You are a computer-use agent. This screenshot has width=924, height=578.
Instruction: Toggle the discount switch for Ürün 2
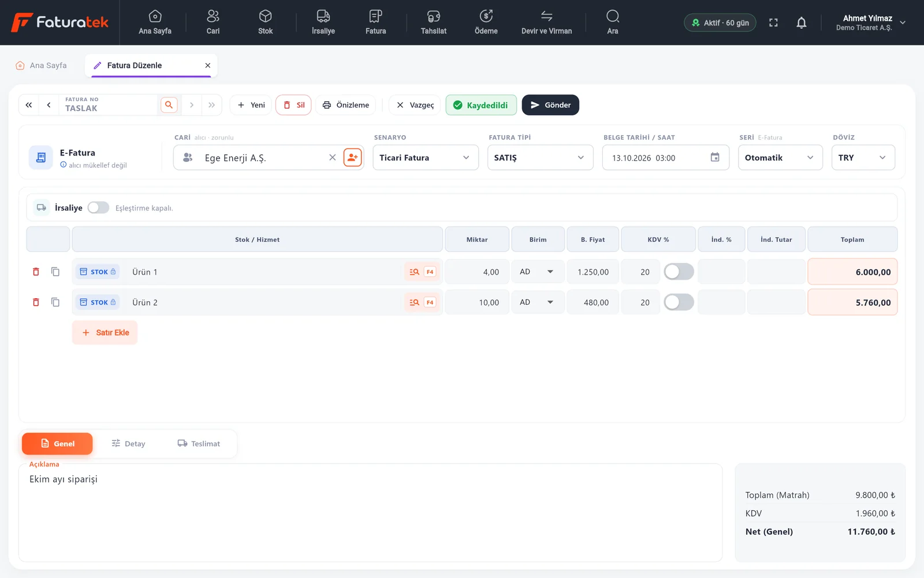(679, 302)
